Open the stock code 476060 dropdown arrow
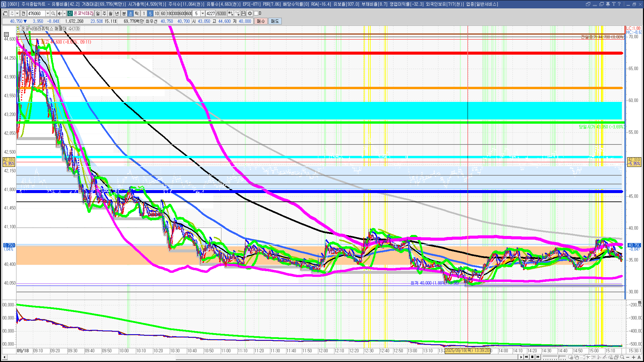 (48, 13)
